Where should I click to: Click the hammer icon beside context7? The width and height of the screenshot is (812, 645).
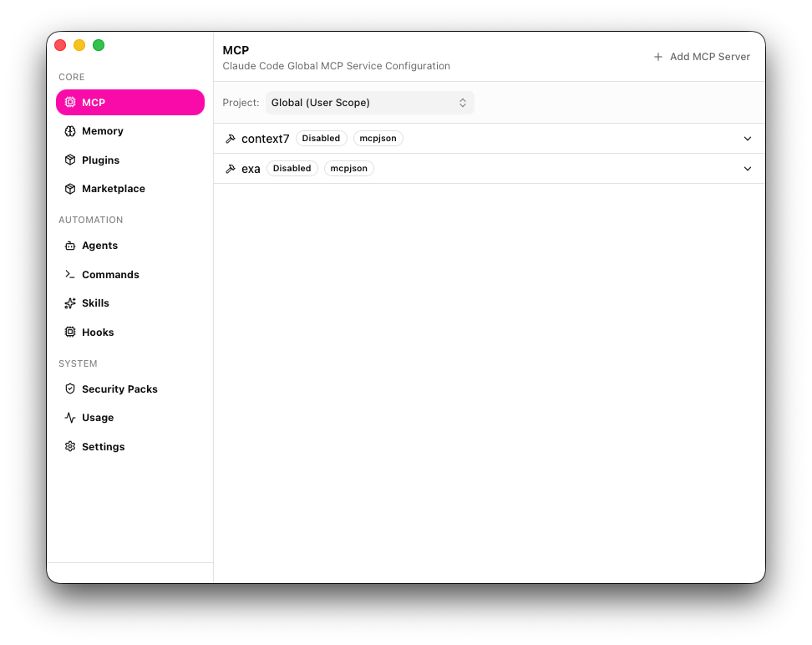231,139
